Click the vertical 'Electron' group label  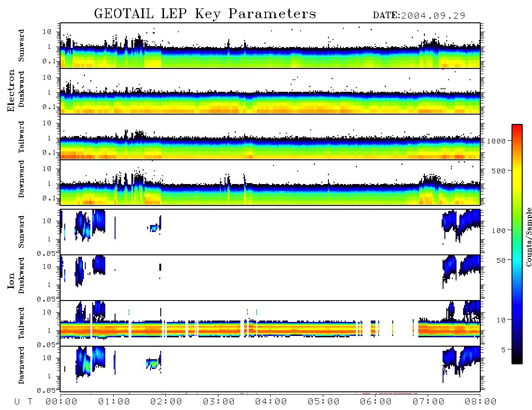click(x=11, y=91)
